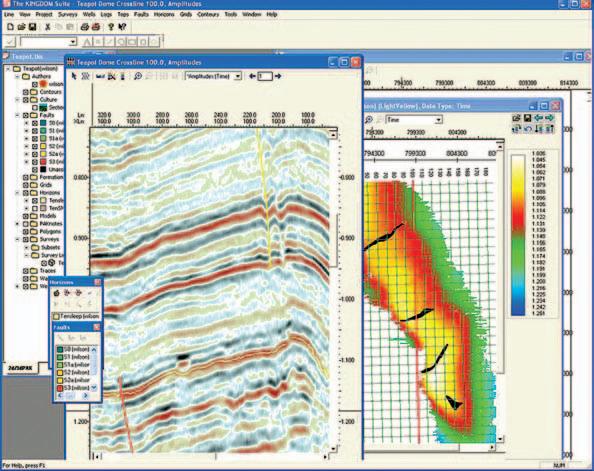Open the Wells menu

(89, 14)
